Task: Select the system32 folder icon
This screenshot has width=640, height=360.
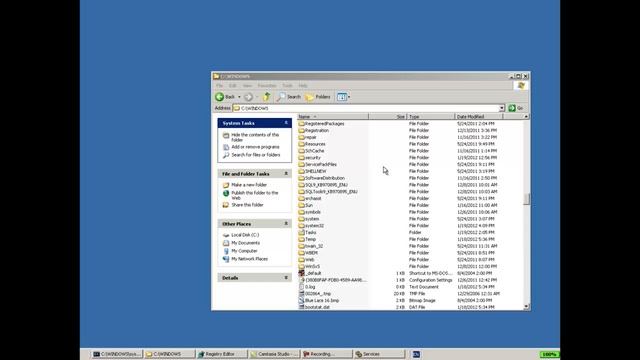Action: (301, 226)
